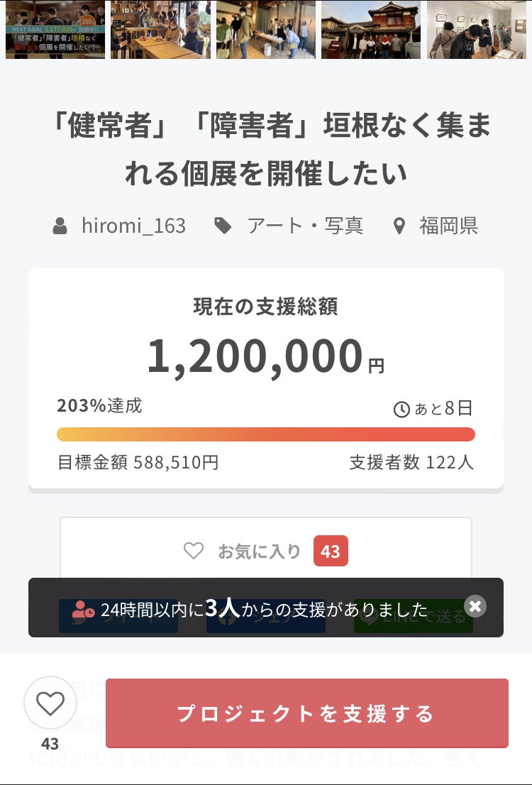Filter projects by 福岡県
Image resolution: width=532 pixels, height=785 pixels.
click(x=448, y=226)
